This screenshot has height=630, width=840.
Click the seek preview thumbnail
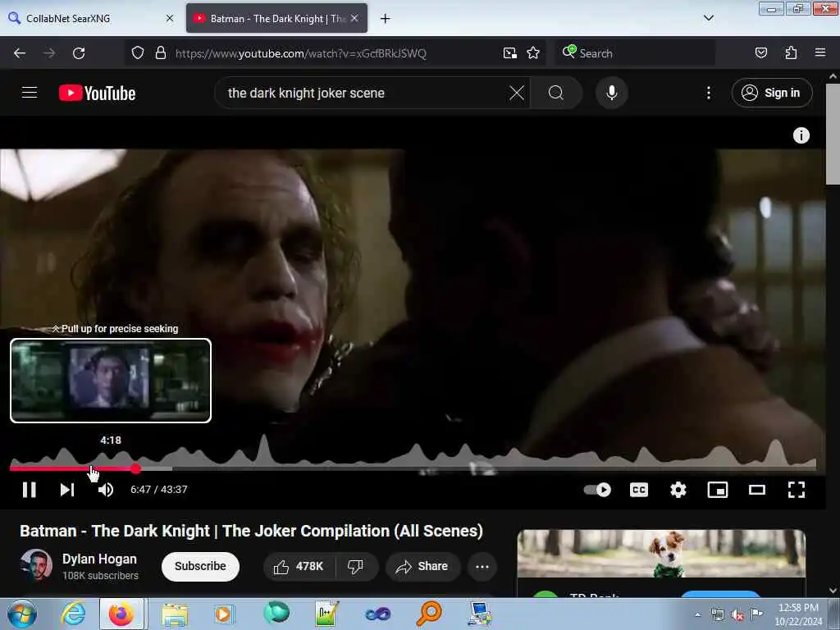click(x=111, y=381)
